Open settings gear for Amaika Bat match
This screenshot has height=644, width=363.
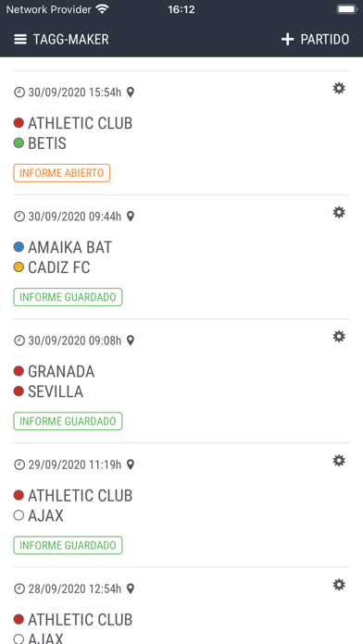point(339,212)
